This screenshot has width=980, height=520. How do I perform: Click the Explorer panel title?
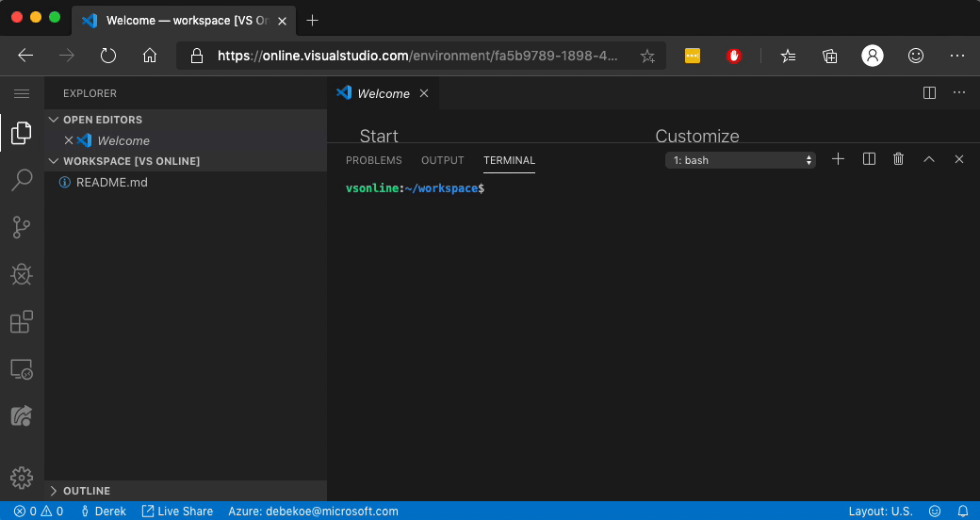pos(90,93)
